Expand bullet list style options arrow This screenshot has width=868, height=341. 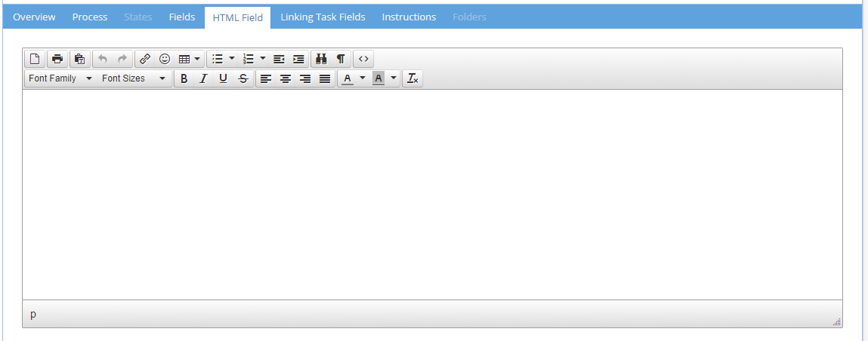tap(232, 59)
